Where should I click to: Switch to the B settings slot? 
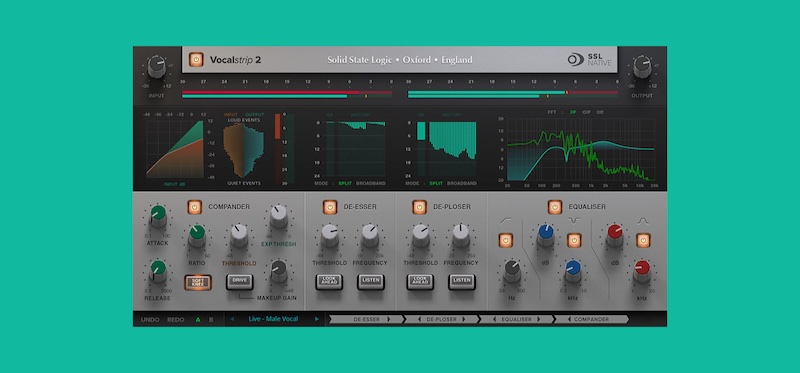(211, 320)
